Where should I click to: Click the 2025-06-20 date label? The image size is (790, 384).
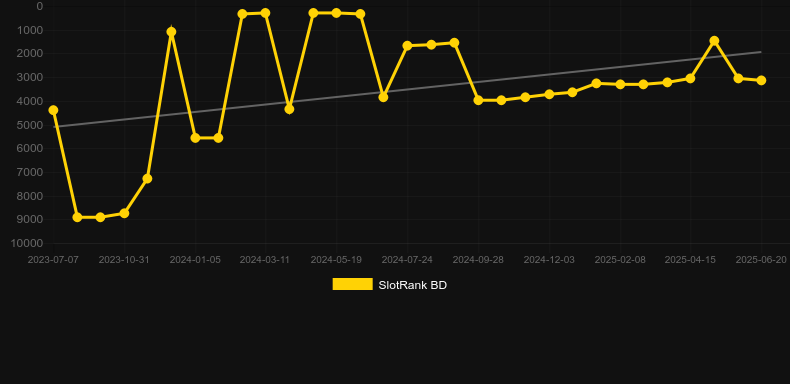point(761,260)
